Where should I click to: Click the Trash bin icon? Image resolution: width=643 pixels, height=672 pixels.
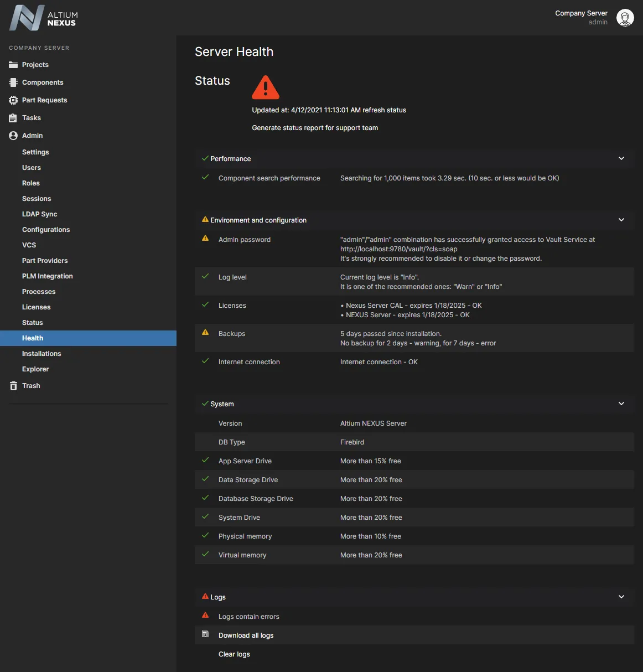click(x=13, y=386)
